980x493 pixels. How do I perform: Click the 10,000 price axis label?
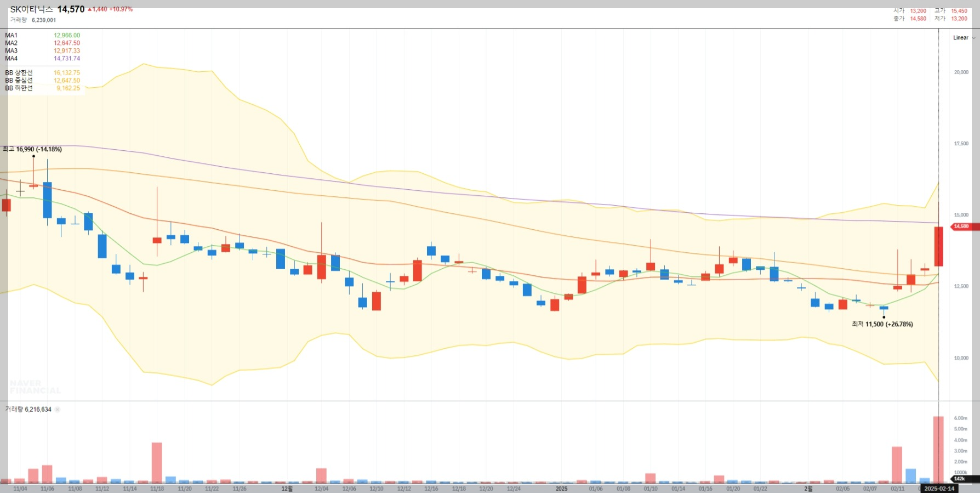pyautogui.click(x=961, y=358)
